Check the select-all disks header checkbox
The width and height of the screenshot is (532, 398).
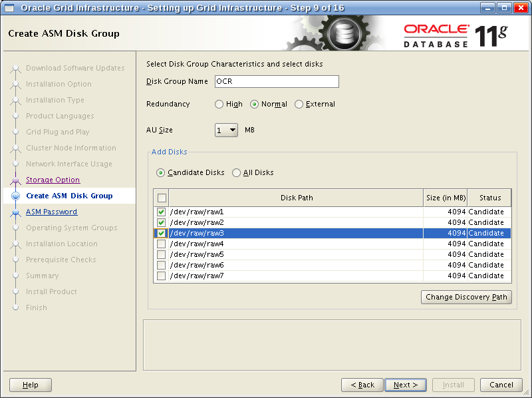point(162,198)
